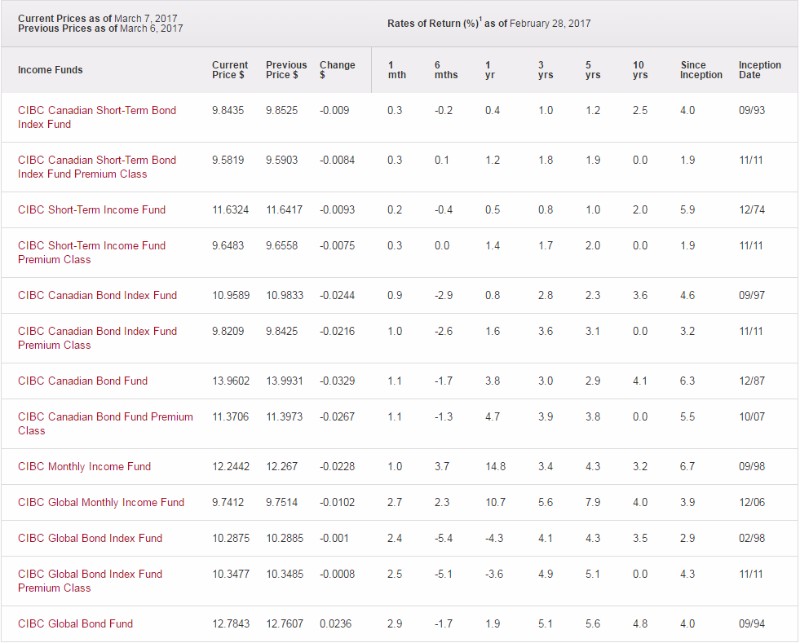
Task: Click the March 6, 2017 previous price date
Action: [x=151, y=29]
